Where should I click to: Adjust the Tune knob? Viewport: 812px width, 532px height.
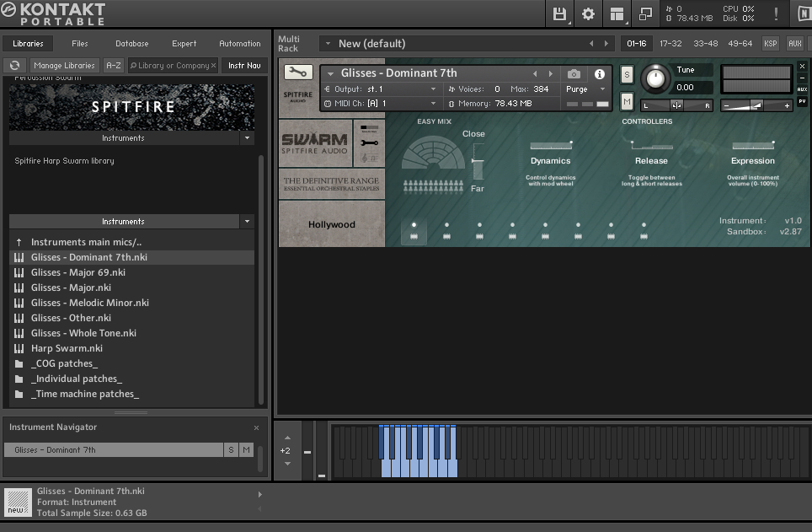(x=655, y=78)
